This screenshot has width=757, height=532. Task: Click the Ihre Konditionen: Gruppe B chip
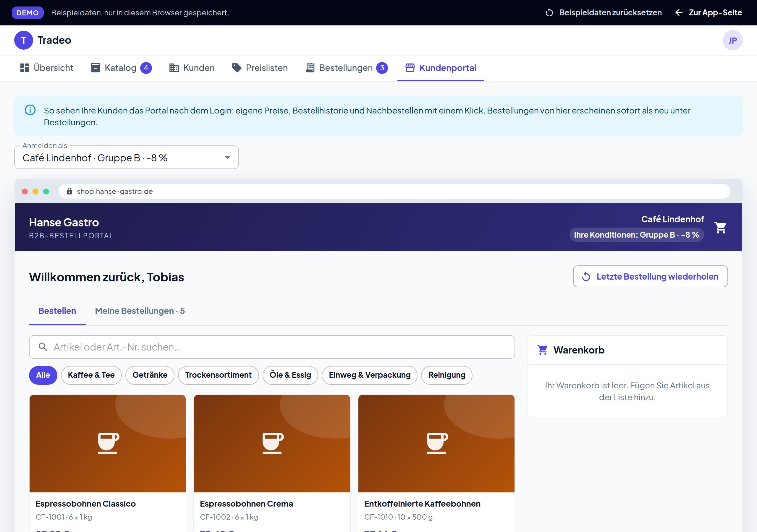click(637, 235)
